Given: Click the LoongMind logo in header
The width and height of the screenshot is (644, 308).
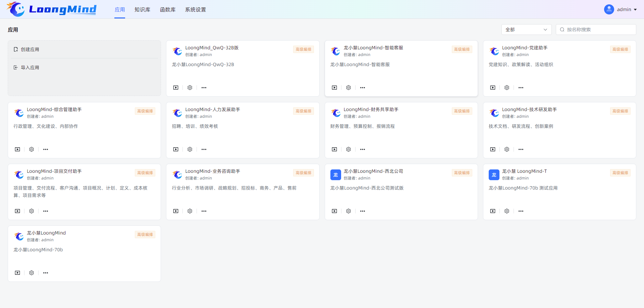Looking at the screenshot, I should pyautogui.click(x=51, y=9).
